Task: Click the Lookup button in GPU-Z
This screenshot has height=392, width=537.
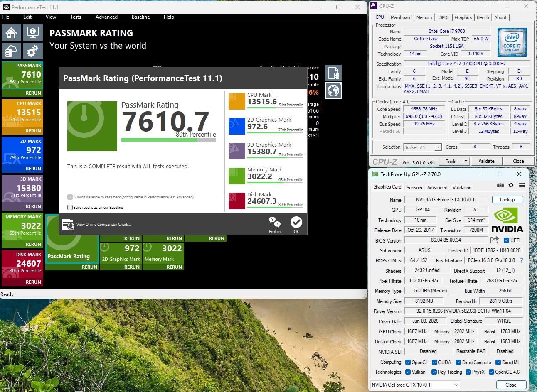Action: (507, 200)
